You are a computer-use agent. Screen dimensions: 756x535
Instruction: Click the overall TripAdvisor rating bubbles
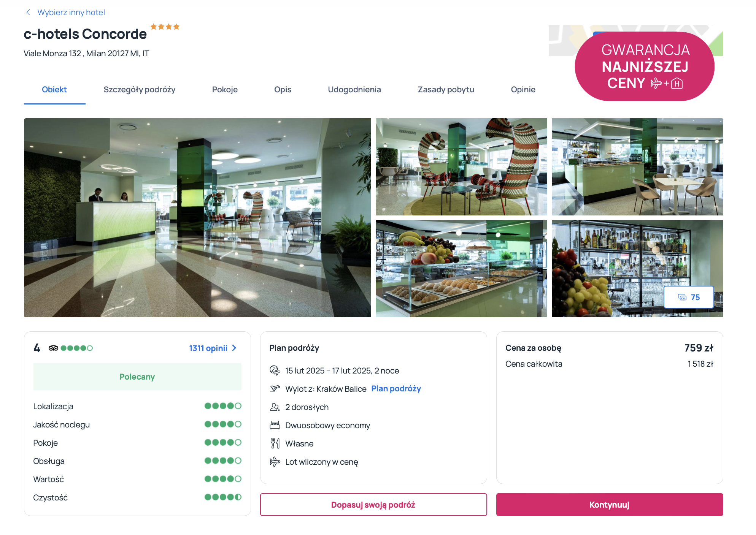pyautogui.click(x=76, y=348)
